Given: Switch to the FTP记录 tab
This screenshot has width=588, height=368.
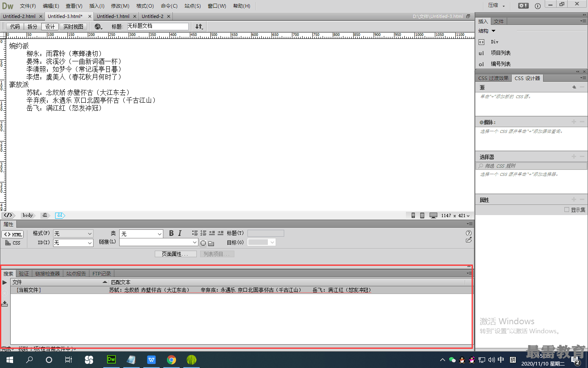Looking at the screenshot, I should 102,274.
